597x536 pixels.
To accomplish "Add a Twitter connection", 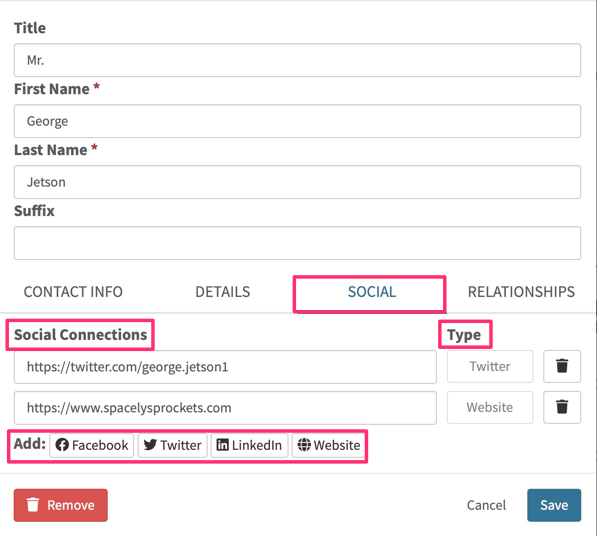I will [172, 445].
